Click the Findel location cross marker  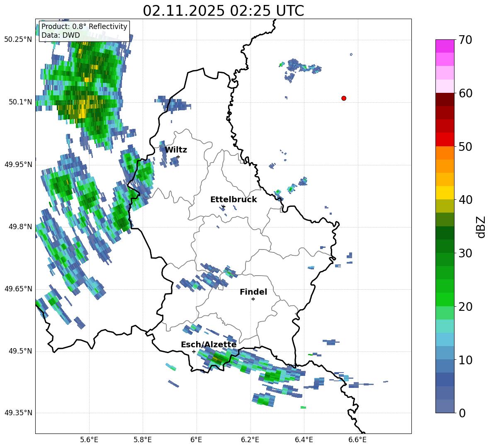click(253, 299)
